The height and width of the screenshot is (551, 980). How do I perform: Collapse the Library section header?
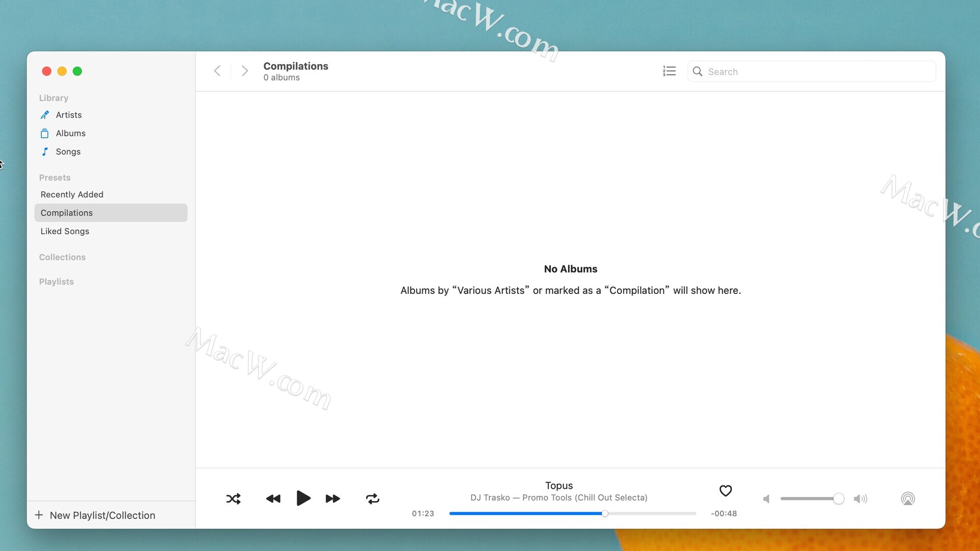coord(54,98)
